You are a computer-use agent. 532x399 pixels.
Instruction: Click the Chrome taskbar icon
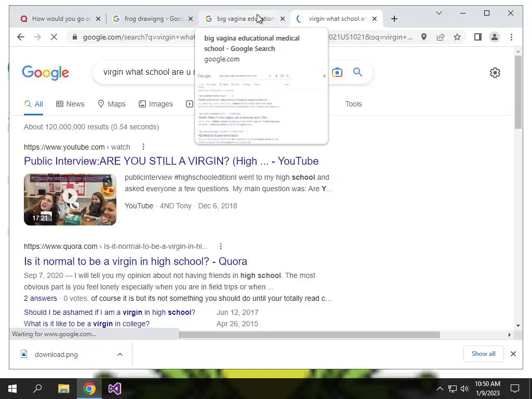click(89, 389)
